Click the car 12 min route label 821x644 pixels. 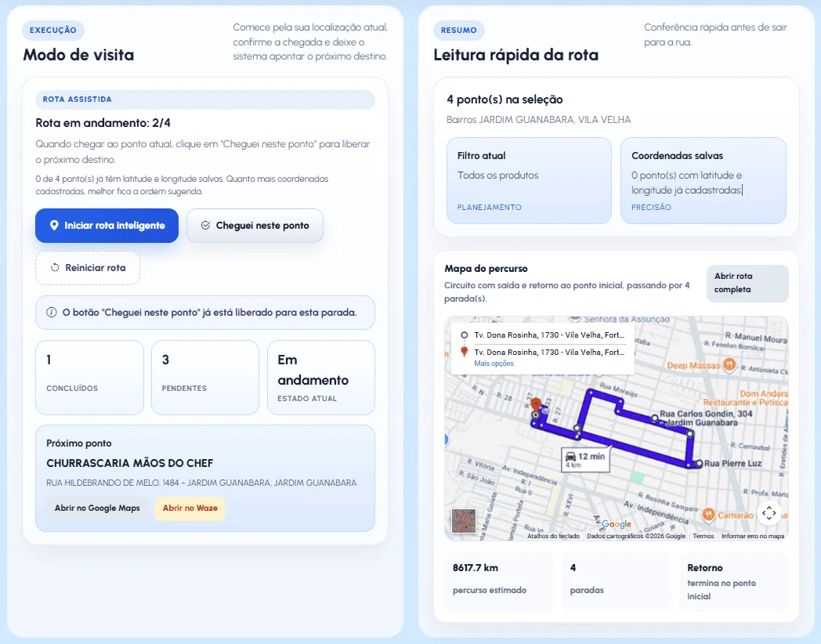pos(585,460)
